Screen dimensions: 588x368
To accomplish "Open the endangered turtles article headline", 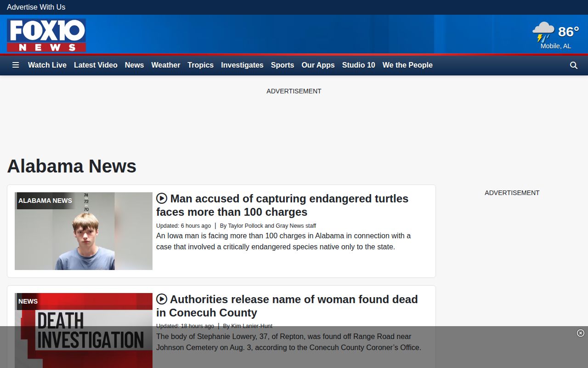I will pyautogui.click(x=282, y=205).
